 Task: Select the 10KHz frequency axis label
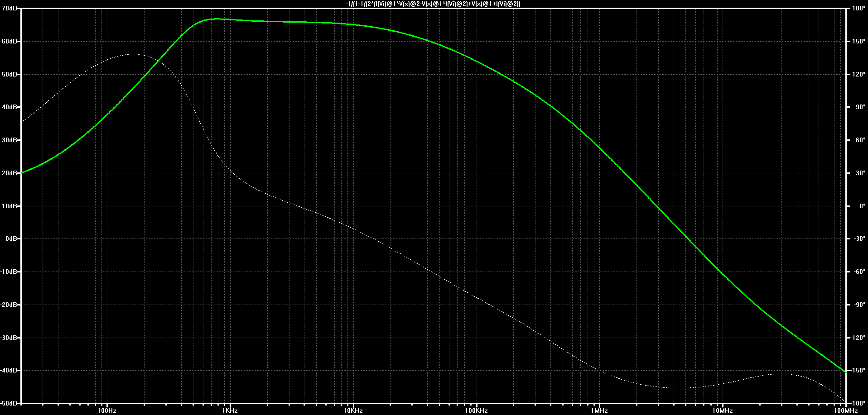coord(353,410)
